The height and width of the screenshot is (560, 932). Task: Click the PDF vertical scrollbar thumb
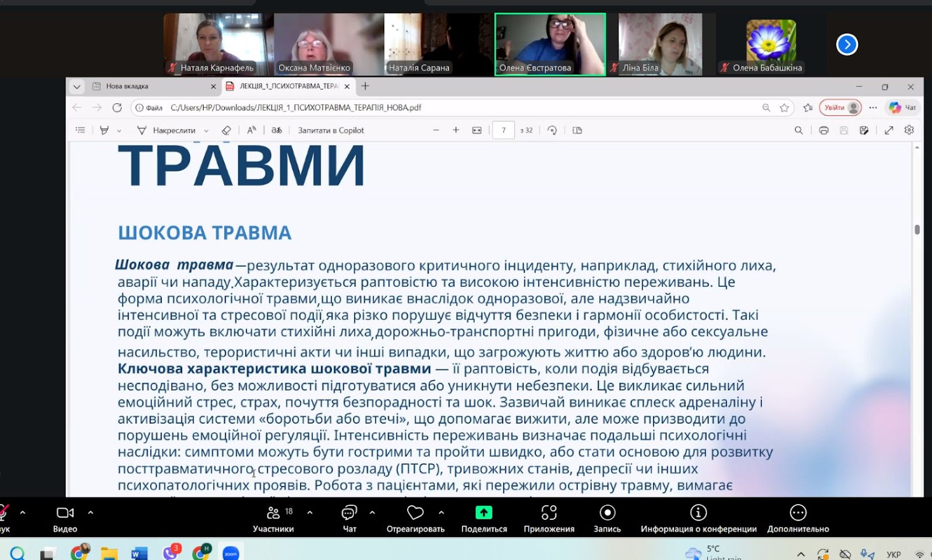(917, 229)
